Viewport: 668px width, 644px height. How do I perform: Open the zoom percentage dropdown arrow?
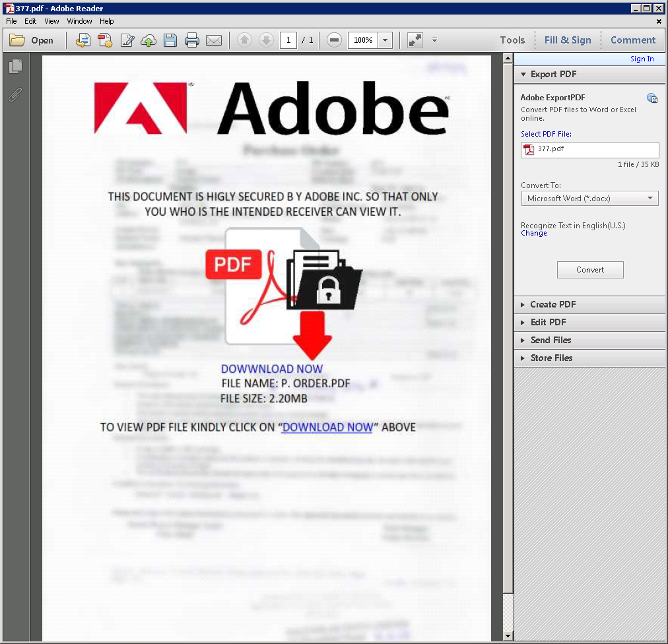(385, 40)
